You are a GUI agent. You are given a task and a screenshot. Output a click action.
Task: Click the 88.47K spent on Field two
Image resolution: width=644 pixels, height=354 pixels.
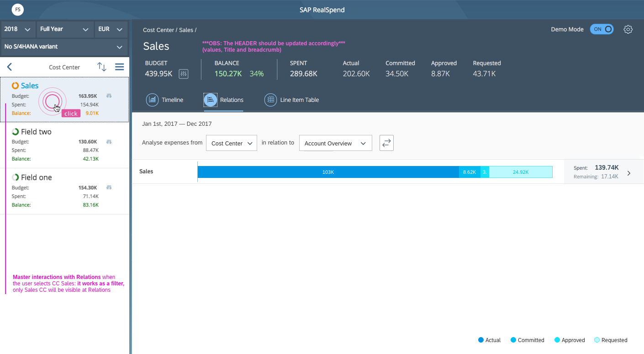tap(91, 150)
